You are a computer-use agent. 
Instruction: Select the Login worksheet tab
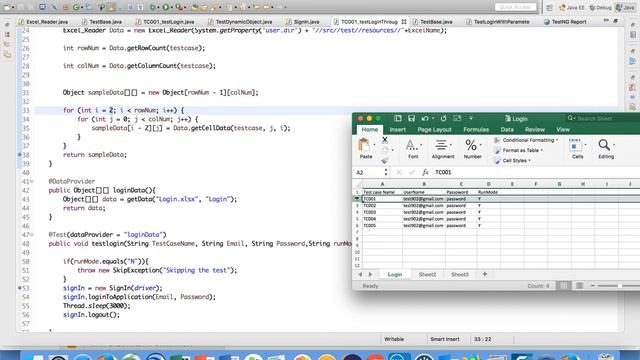click(395, 274)
